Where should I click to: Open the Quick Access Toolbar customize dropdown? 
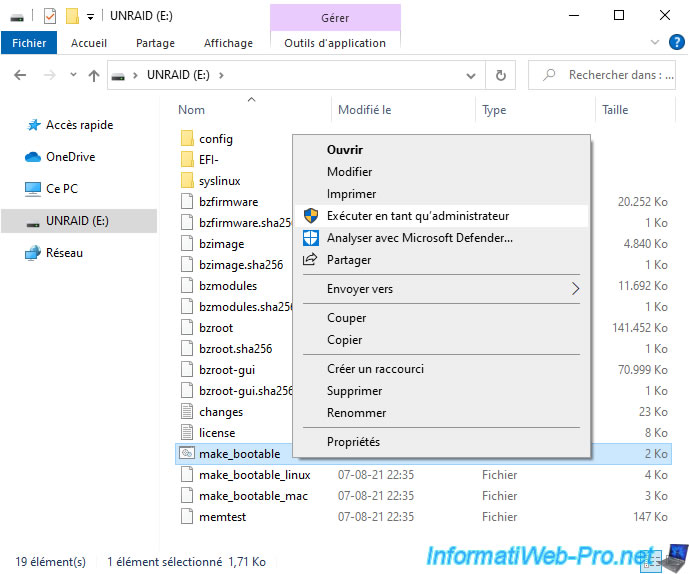pos(91,17)
